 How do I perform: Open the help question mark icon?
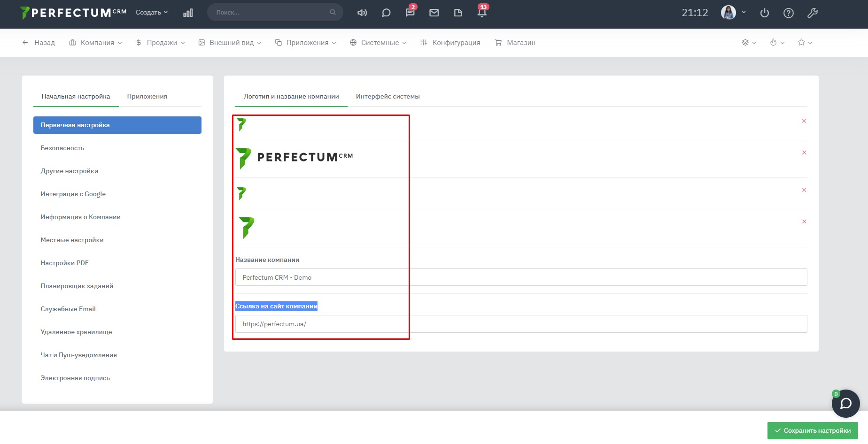tap(789, 13)
